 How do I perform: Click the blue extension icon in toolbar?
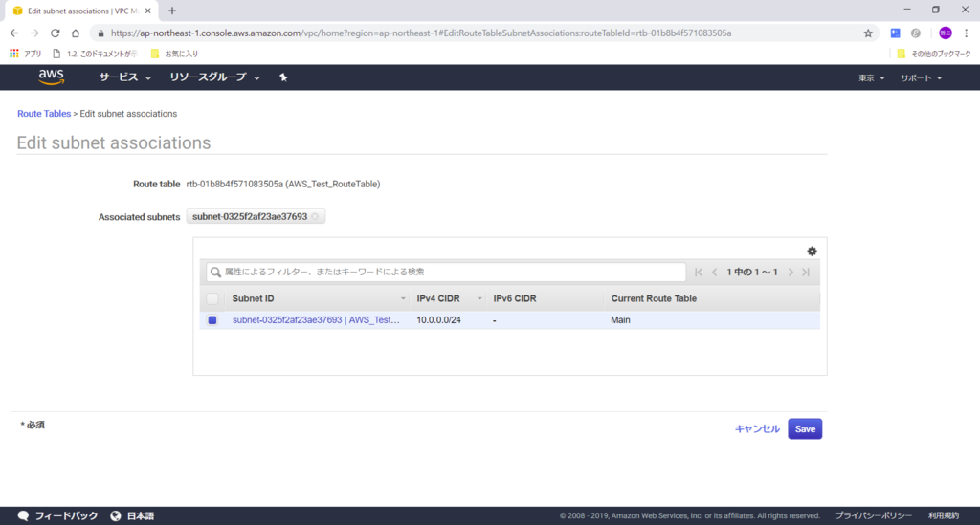(x=895, y=33)
